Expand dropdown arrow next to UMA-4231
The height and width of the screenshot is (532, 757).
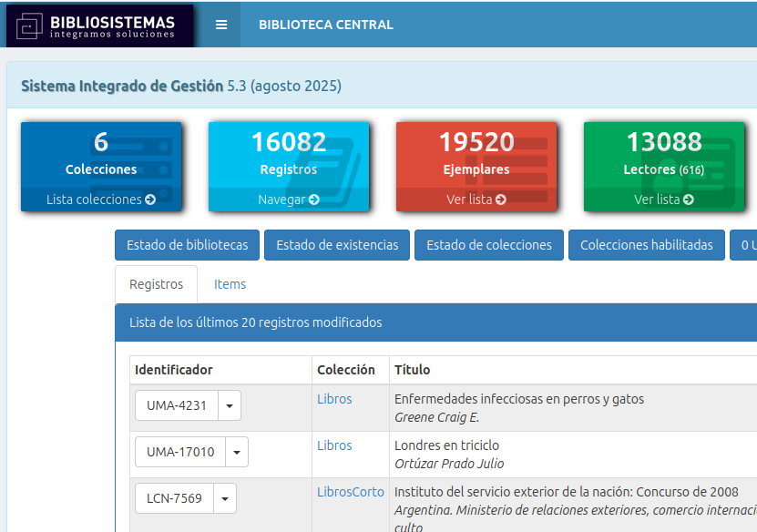coord(230,405)
